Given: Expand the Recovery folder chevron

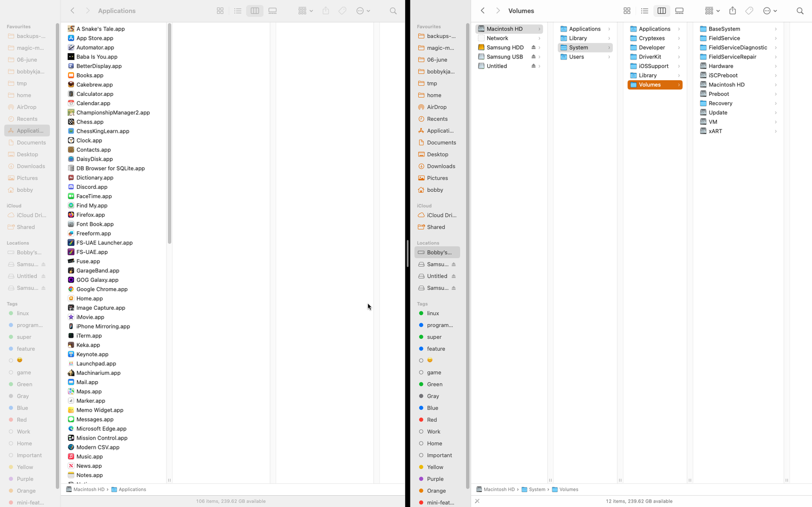Looking at the screenshot, I should click(x=776, y=103).
